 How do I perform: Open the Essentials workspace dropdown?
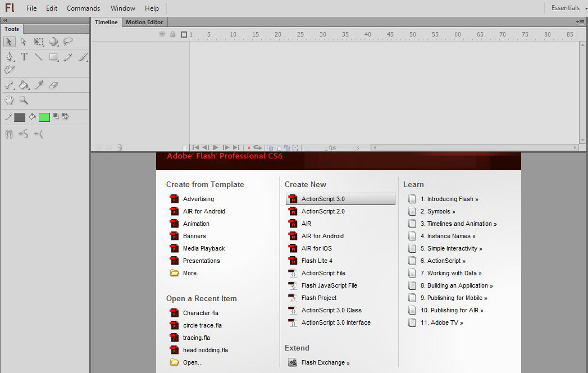point(569,8)
